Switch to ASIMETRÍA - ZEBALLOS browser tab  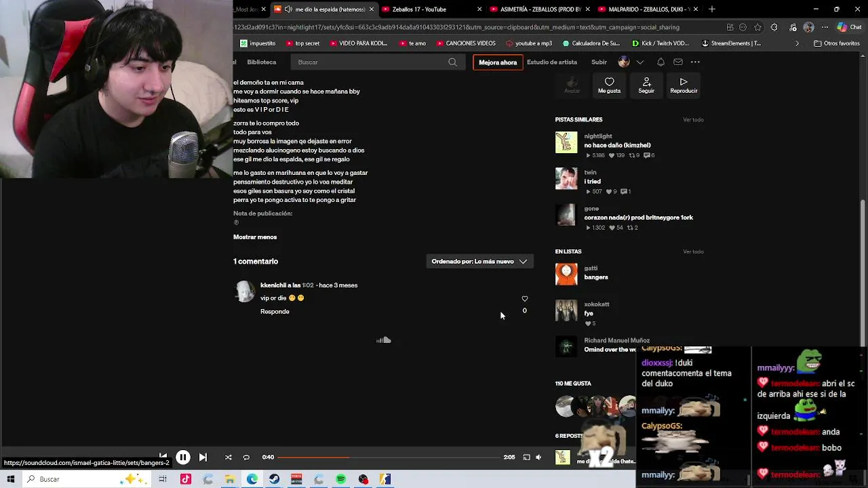[x=540, y=9]
